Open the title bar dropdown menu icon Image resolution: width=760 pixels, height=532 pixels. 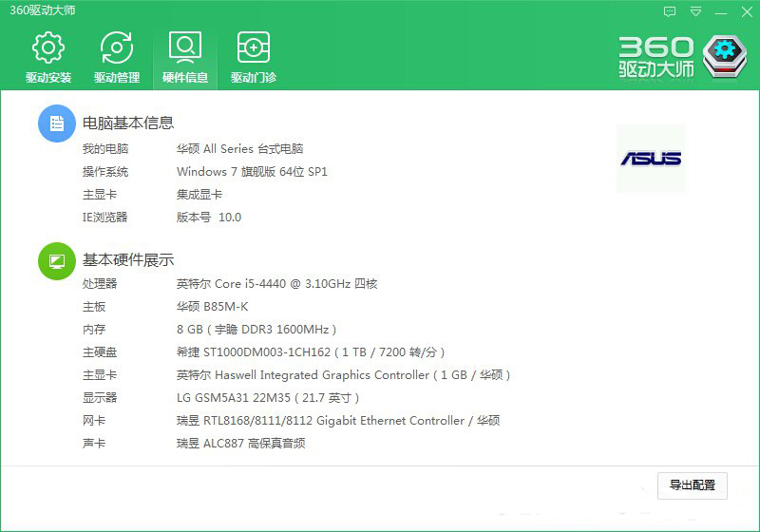pyautogui.click(x=695, y=11)
